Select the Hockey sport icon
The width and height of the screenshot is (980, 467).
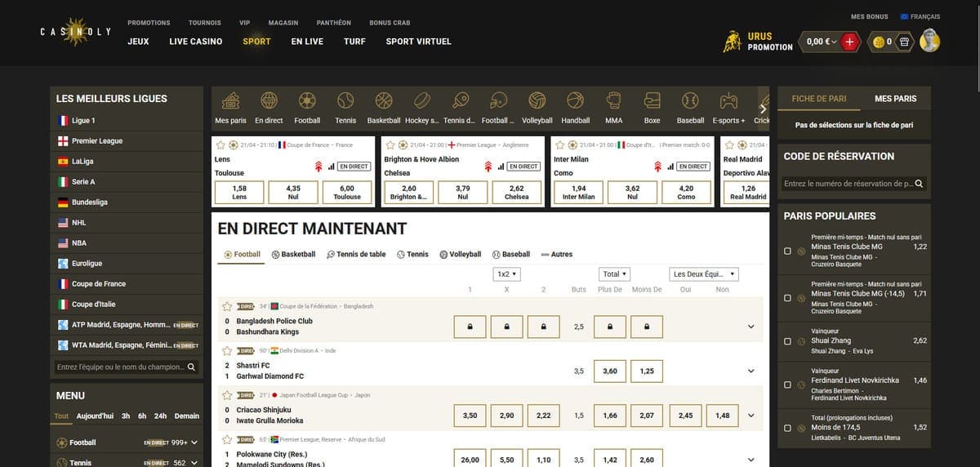click(x=422, y=100)
